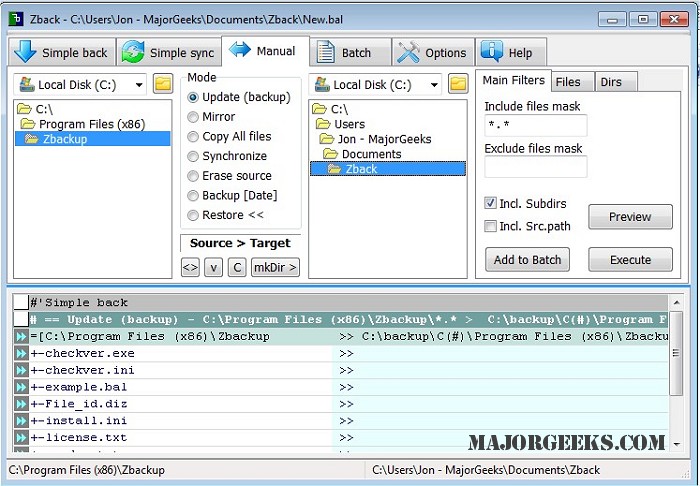Open target folder browse button beside right drive
The image size is (700, 486).
coord(458,84)
